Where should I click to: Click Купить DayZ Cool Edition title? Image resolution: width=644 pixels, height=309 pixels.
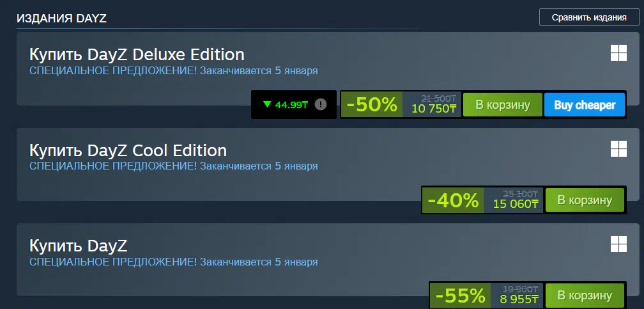click(128, 150)
